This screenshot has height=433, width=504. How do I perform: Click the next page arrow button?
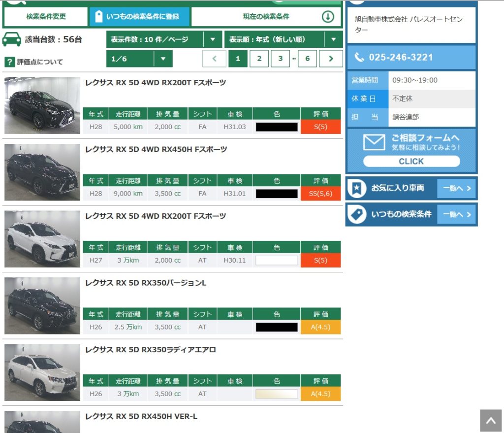coord(331,59)
